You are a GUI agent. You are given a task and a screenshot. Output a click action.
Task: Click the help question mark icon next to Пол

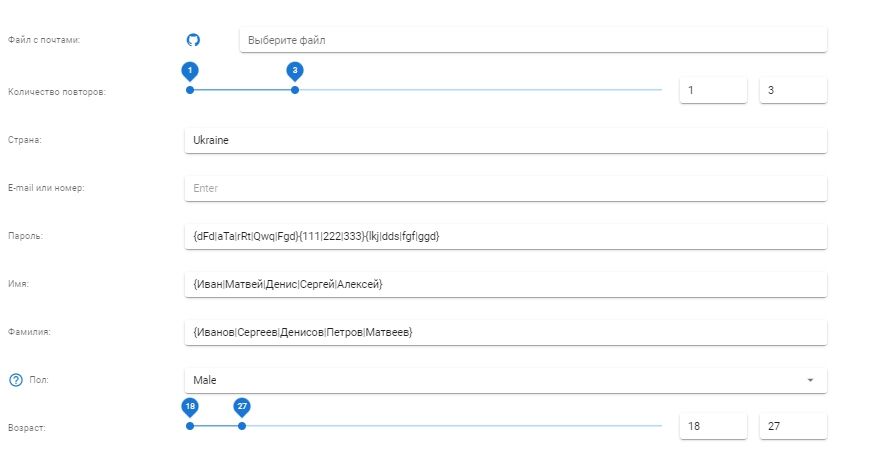[15, 380]
